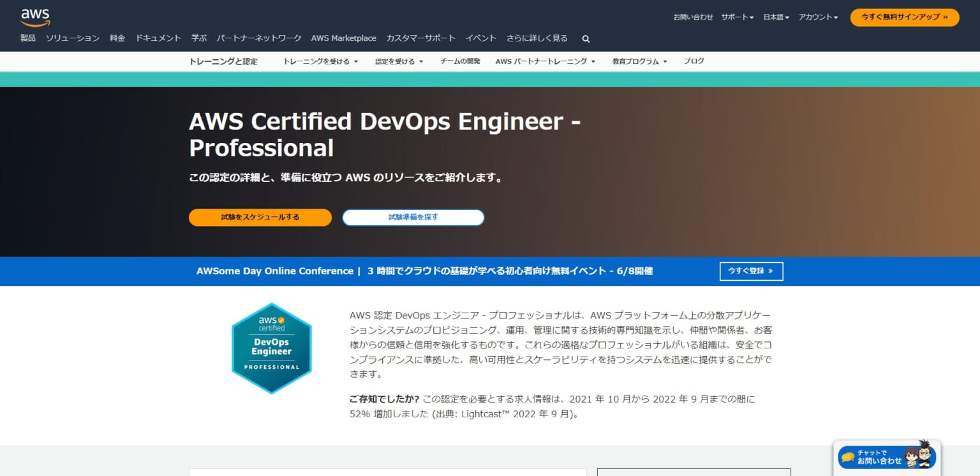Expand the 認定を受ける menu
Screen dimensions: 980x476
coord(397,61)
